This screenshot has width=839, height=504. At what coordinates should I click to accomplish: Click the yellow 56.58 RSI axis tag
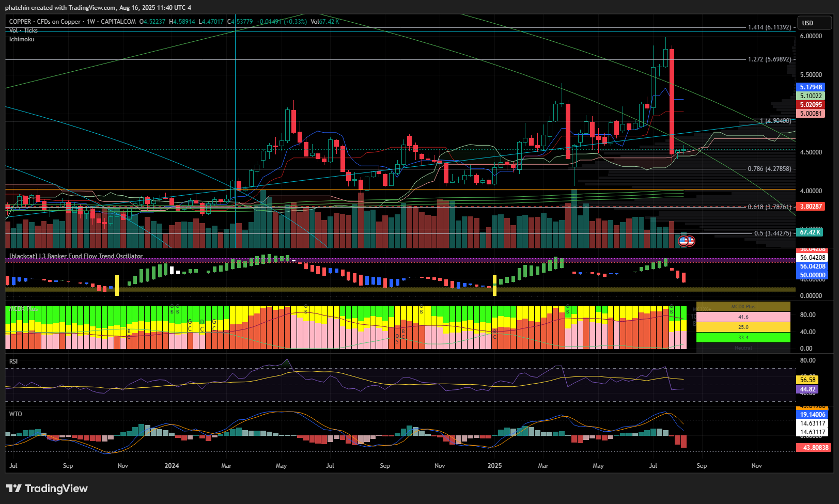(x=807, y=380)
